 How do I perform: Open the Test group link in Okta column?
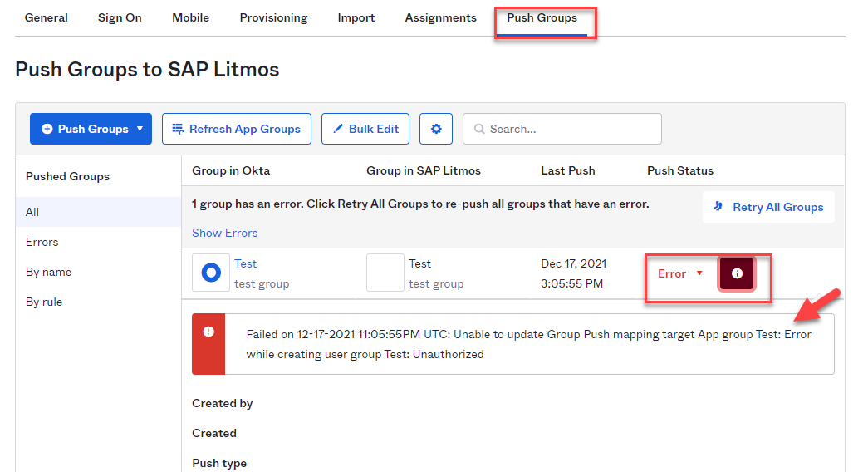(245, 263)
